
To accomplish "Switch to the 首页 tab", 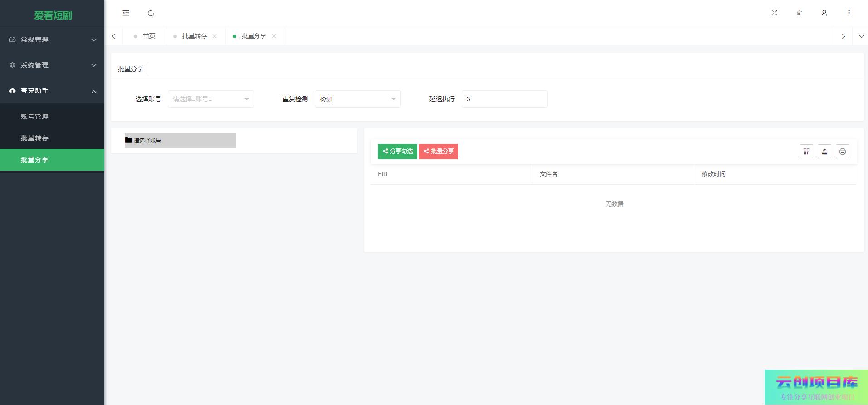I will click(x=149, y=36).
